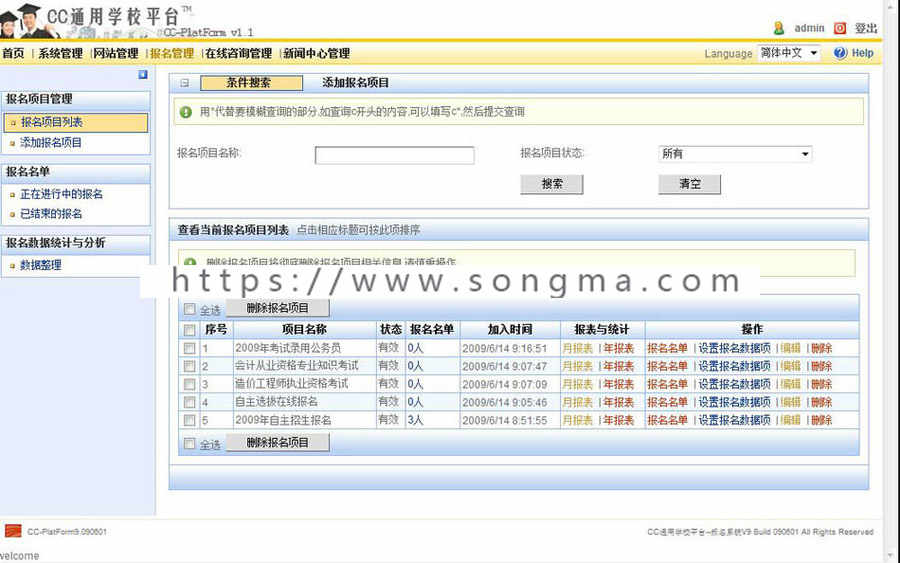Click 3人 in the 2009年自主招生报名 row
900x563 pixels.
pyautogui.click(x=415, y=420)
